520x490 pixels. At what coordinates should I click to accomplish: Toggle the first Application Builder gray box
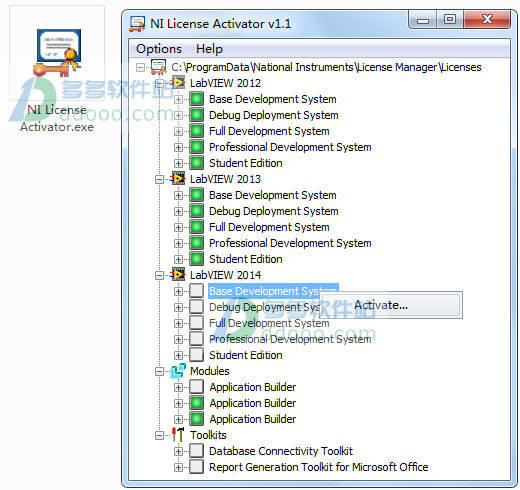click(x=197, y=387)
